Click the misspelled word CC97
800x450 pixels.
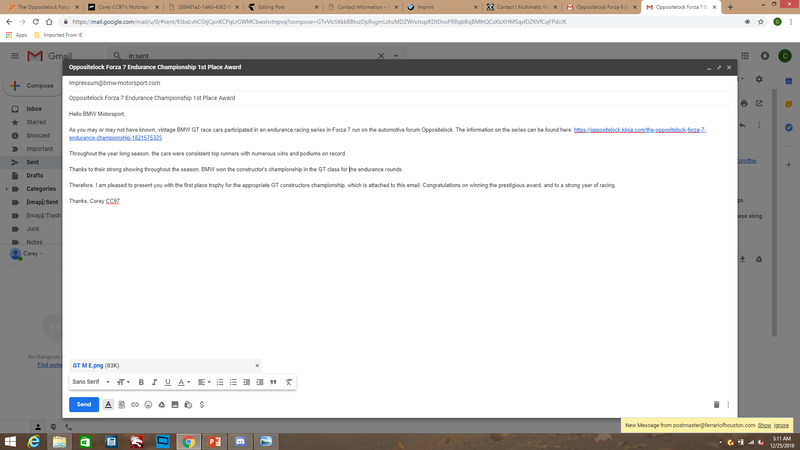(113, 201)
